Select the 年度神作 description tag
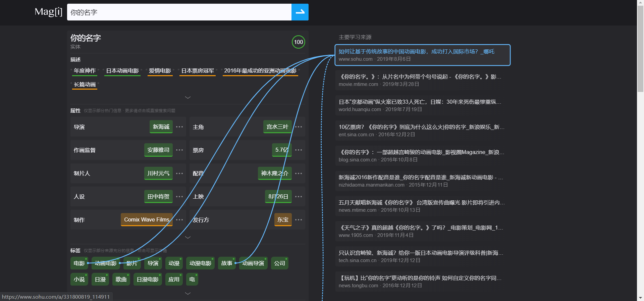644x301 pixels. pos(85,71)
